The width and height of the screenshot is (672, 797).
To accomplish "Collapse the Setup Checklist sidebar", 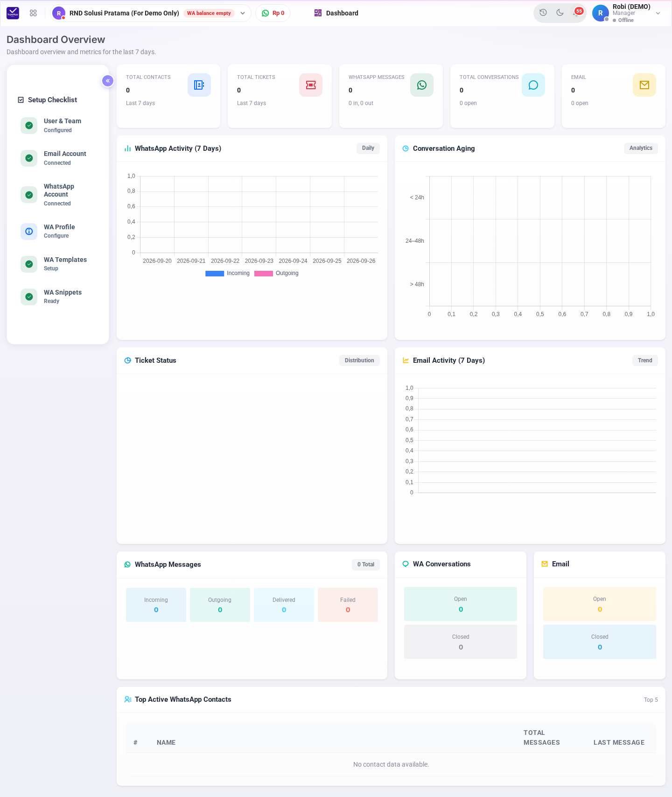I will pyautogui.click(x=108, y=81).
